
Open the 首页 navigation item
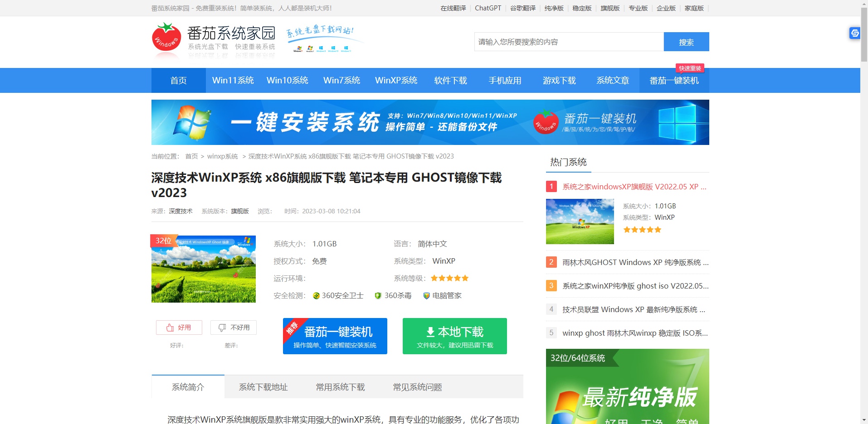pyautogui.click(x=179, y=81)
